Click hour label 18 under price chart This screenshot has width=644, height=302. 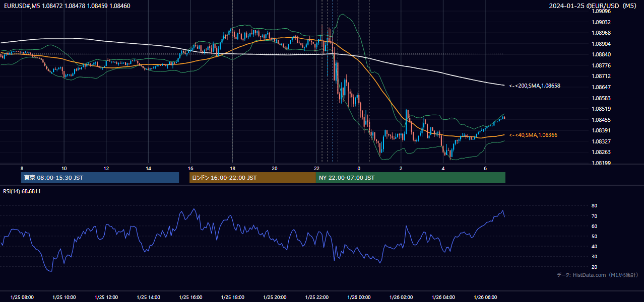point(232,168)
